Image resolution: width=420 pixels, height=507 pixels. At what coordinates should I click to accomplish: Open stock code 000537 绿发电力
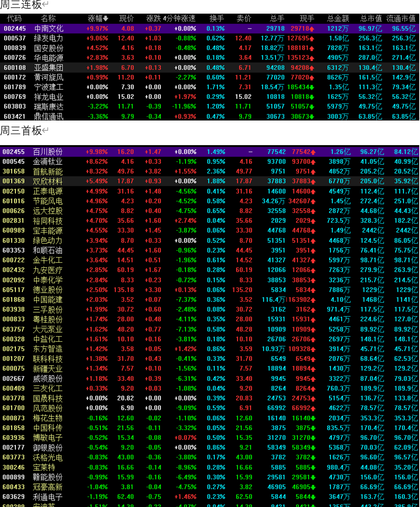pyautogui.click(x=15, y=38)
